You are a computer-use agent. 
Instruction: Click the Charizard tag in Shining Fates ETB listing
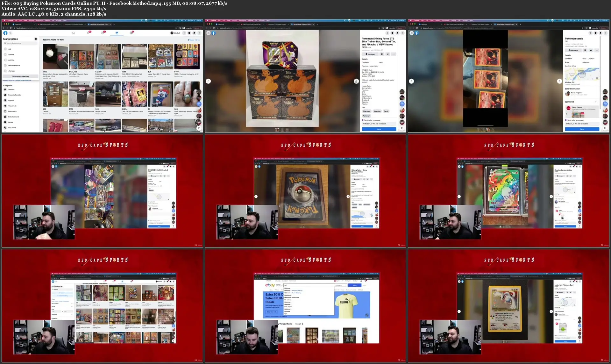pos(367,111)
